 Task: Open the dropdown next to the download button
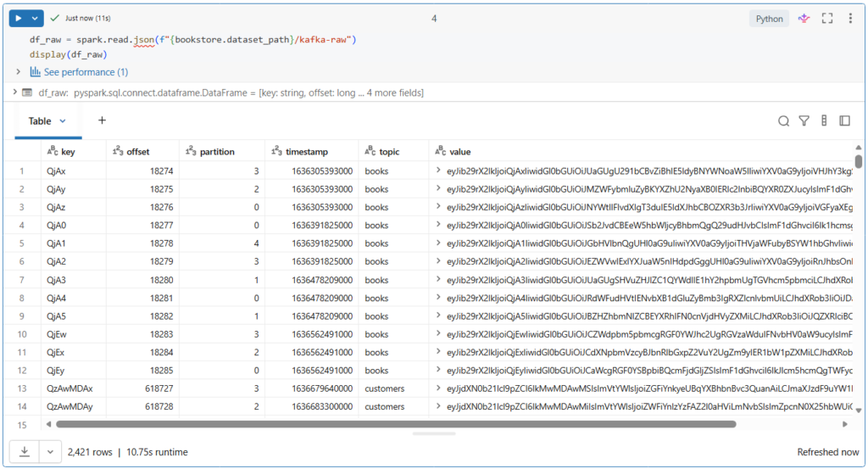tap(50, 452)
